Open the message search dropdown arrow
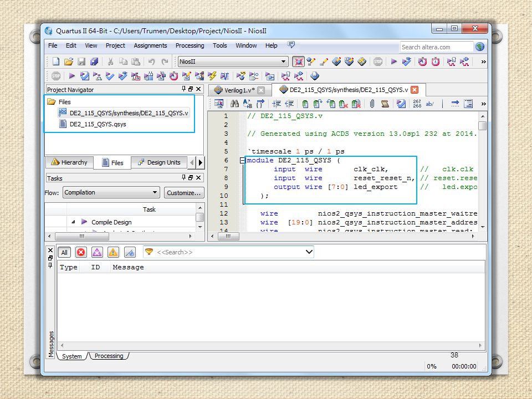532x399 pixels. [x=309, y=252]
